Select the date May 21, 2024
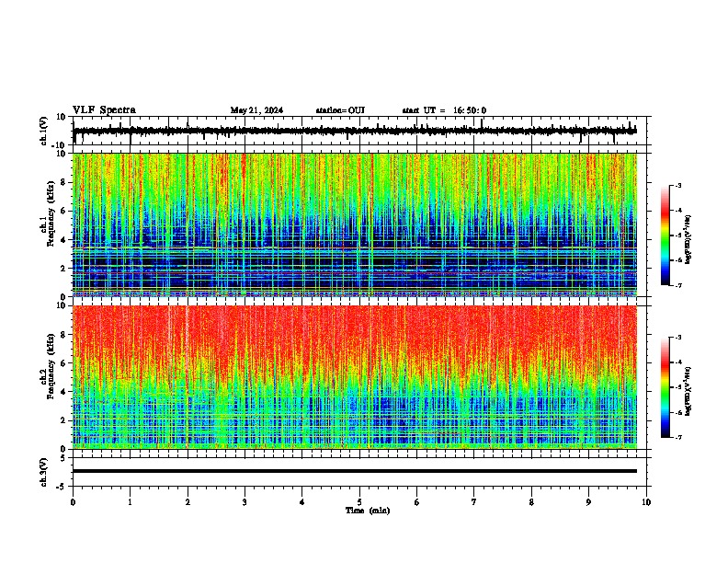Viewport: 728px width, 563px height. (256, 110)
